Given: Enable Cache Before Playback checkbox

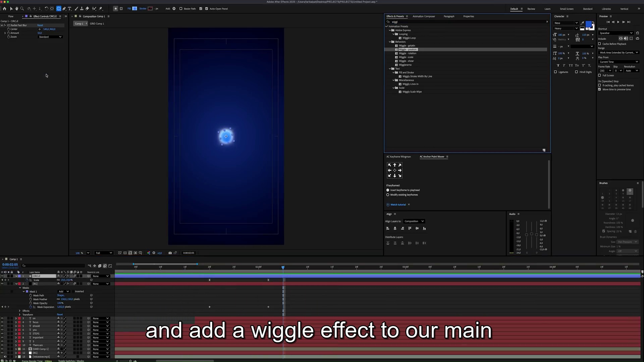Looking at the screenshot, I should pos(599,44).
